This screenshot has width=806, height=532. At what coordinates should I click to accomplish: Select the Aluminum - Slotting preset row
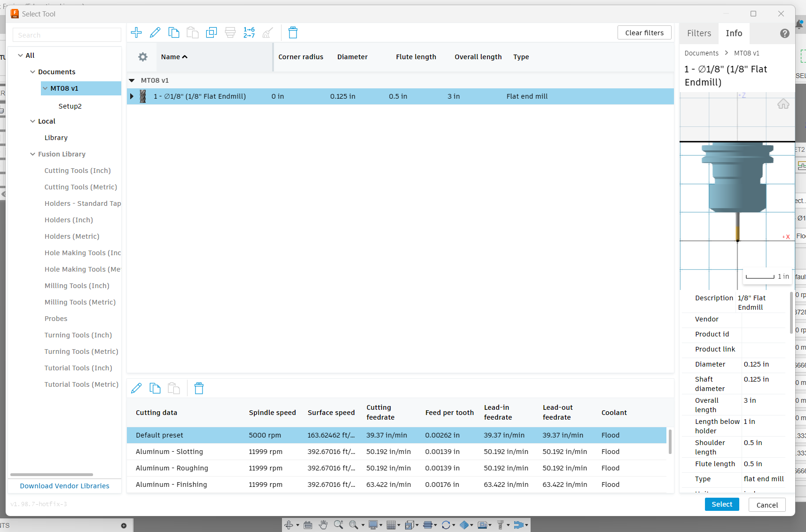point(397,452)
